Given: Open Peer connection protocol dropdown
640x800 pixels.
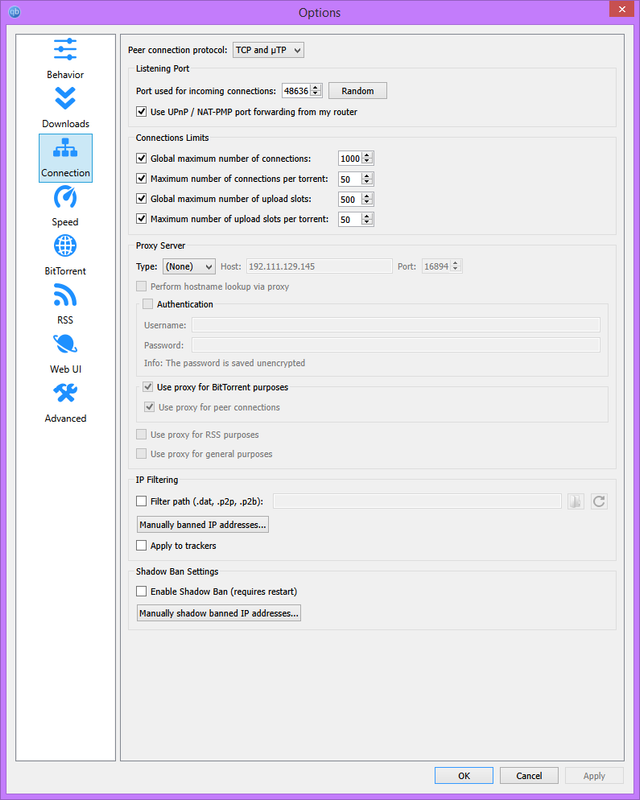Looking at the screenshot, I should [x=268, y=50].
